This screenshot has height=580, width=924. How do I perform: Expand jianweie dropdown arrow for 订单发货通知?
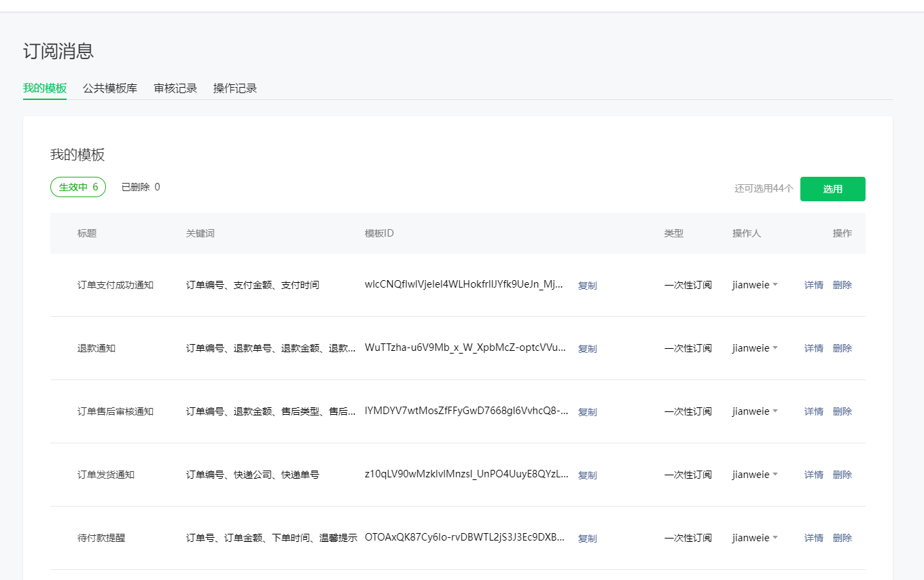pos(775,475)
